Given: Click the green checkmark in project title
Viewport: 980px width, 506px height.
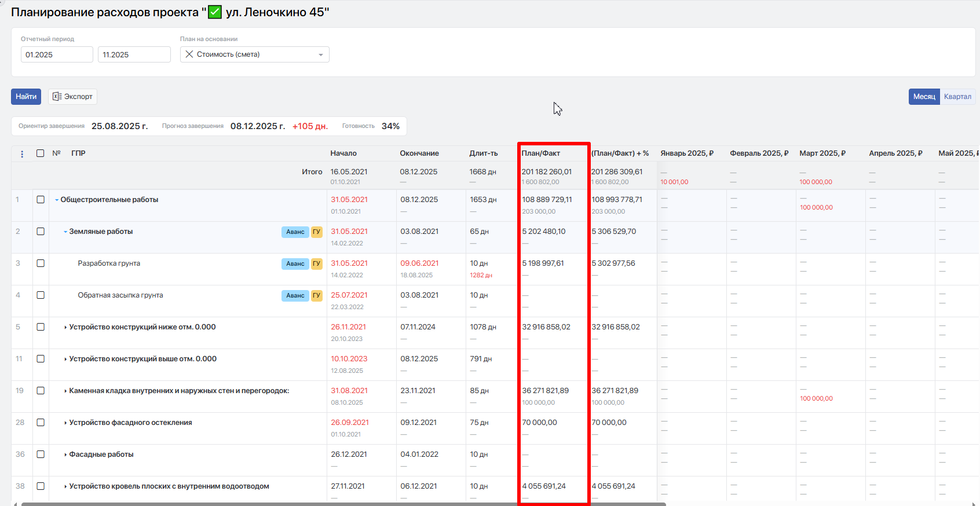Looking at the screenshot, I should (x=215, y=12).
